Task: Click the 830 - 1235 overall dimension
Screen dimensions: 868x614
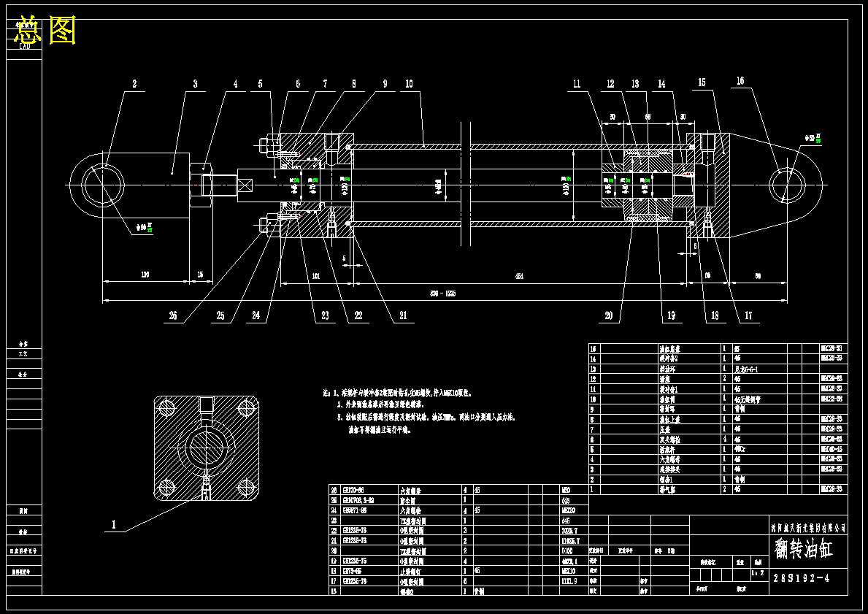Action: tap(443, 293)
